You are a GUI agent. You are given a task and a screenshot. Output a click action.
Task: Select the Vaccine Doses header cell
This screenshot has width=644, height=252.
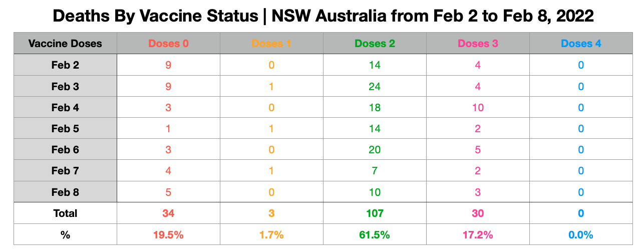tap(65, 44)
